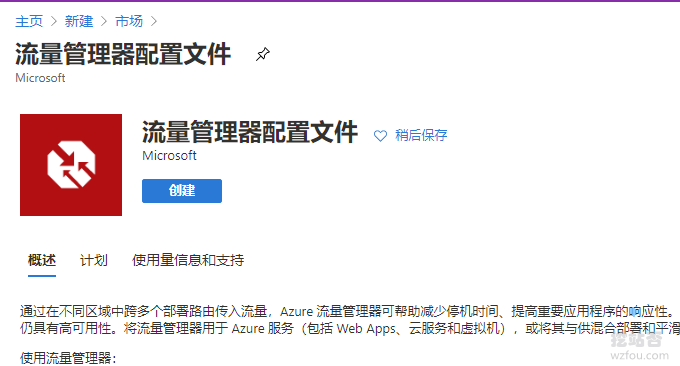Pin the Traffic Manager profile page
Viewport: 680px width, 366px height.
click(262, 54)
